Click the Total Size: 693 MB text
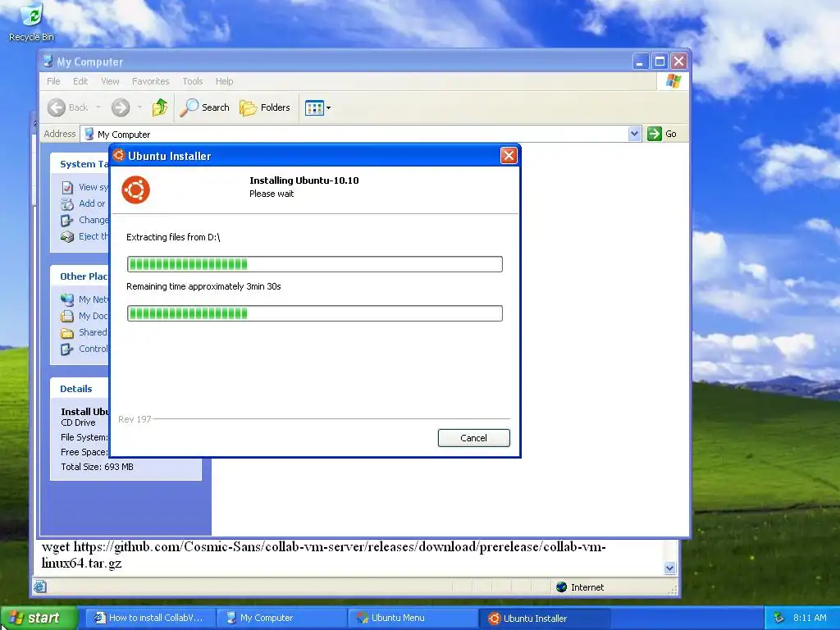 pos(97,467)
